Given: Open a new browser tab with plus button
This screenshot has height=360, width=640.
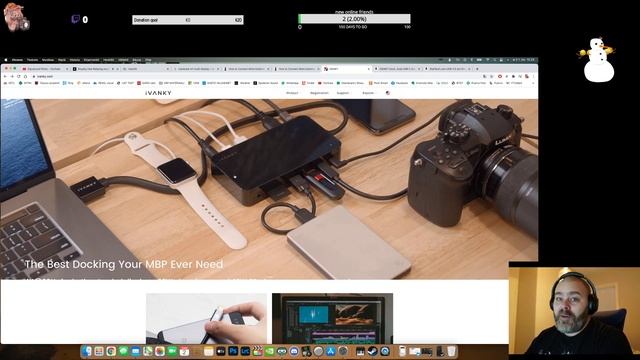Looking at the screenshot, I should (x=477, y=69).
